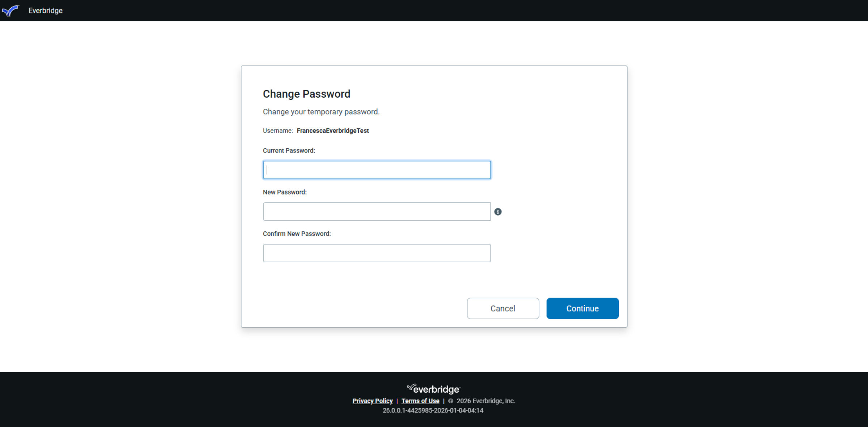Open the Terms of Use link
The height and width of the screenshot is (427, 868).
tap(420, 401)
